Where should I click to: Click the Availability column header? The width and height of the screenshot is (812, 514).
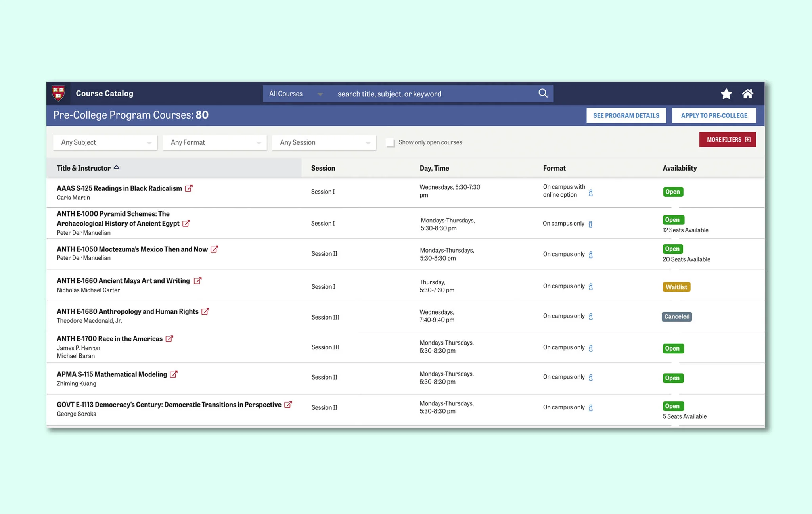point(679,168)
